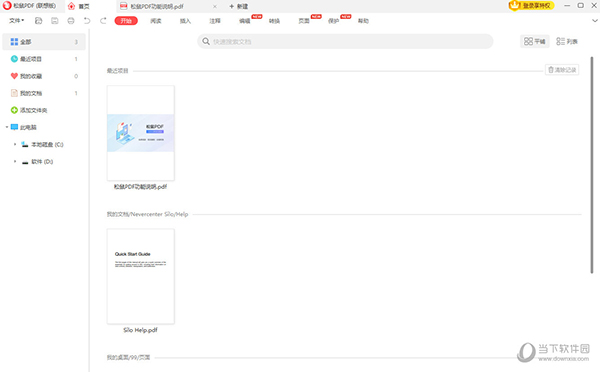Click the vertical scrollbar of file list
The image size is (600, 372).
(x=592, y=165)
